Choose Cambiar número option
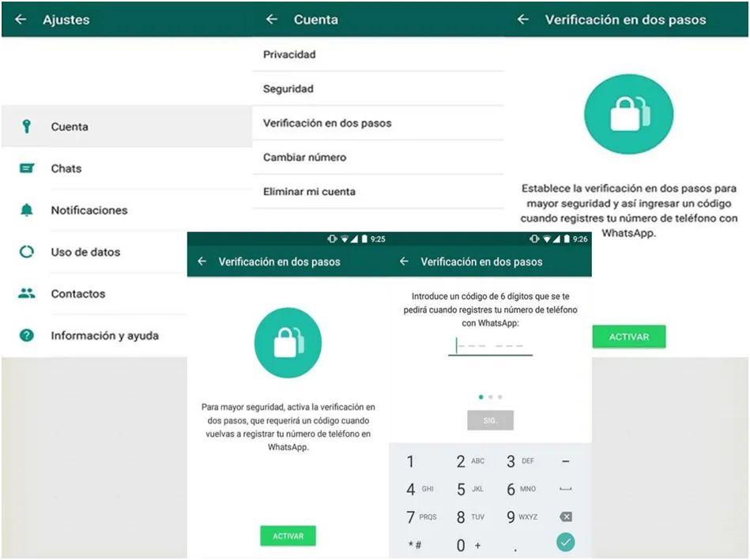Screen dimensions: 750x560 click(x=304, y=157)
